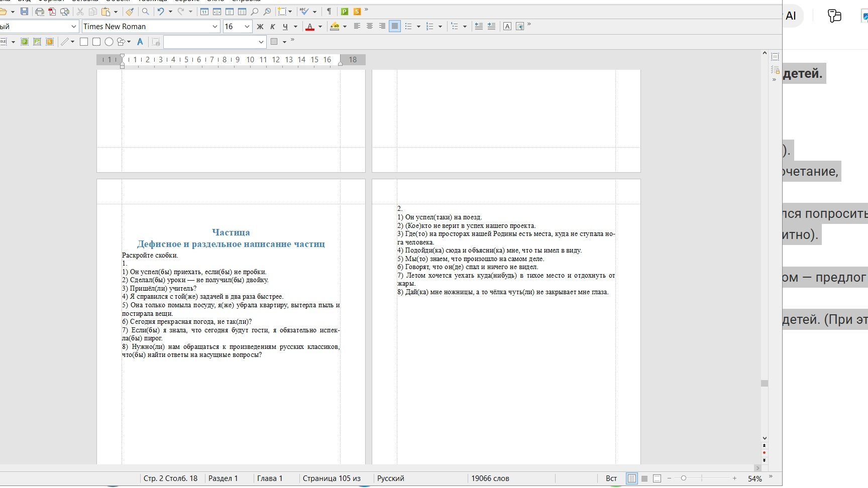Toggle underline formatting (Ч)
Image resolution: width=868 pixels, height=488 pixels.
click(285, 26)
